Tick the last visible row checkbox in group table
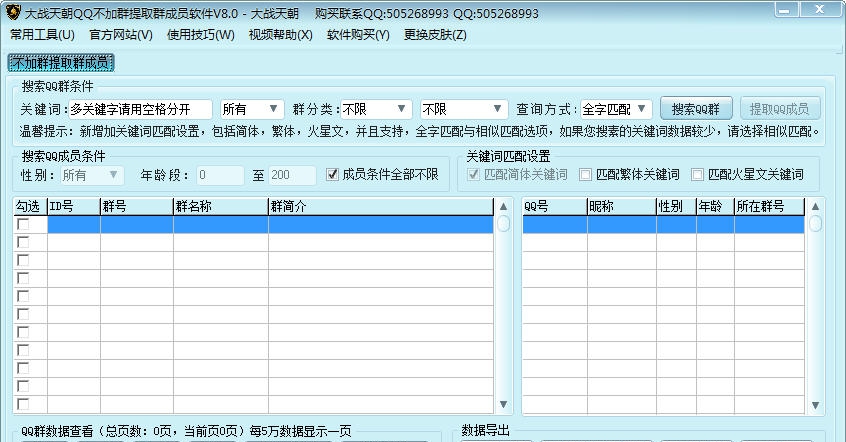This screenshot has width=846, height=442. tap(23, 404)
